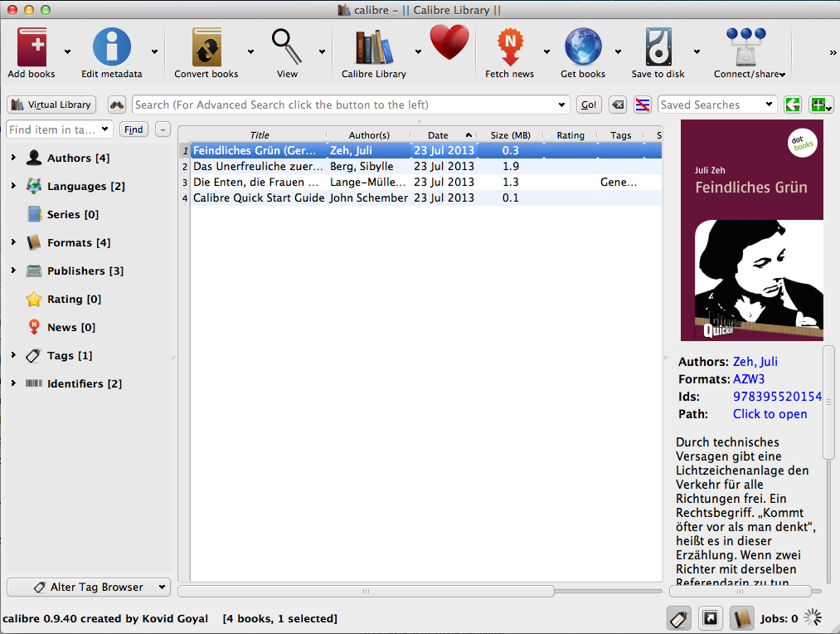Click the red heart donate icon
The height and width of the screenshot is (634, 840).
[x=449, y=43]
